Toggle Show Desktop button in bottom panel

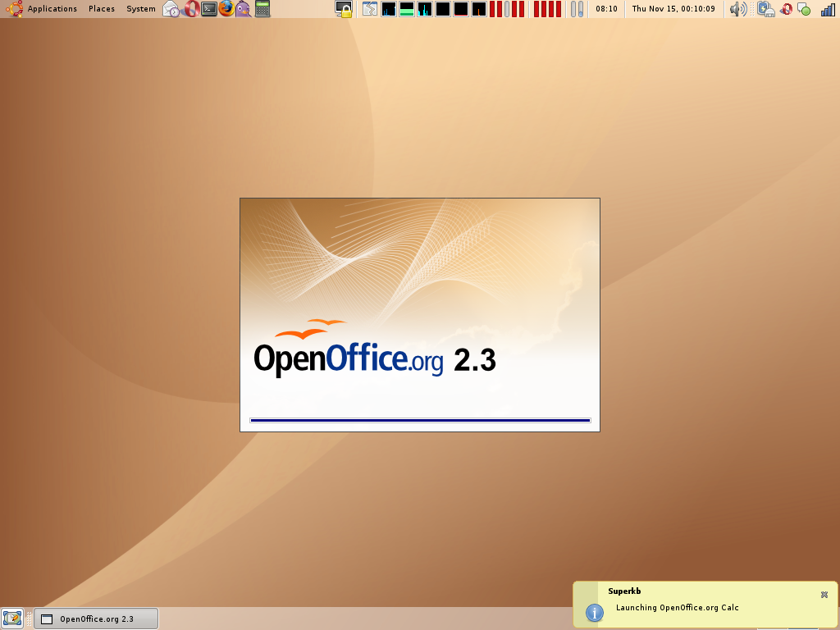(x=12, y=619)
